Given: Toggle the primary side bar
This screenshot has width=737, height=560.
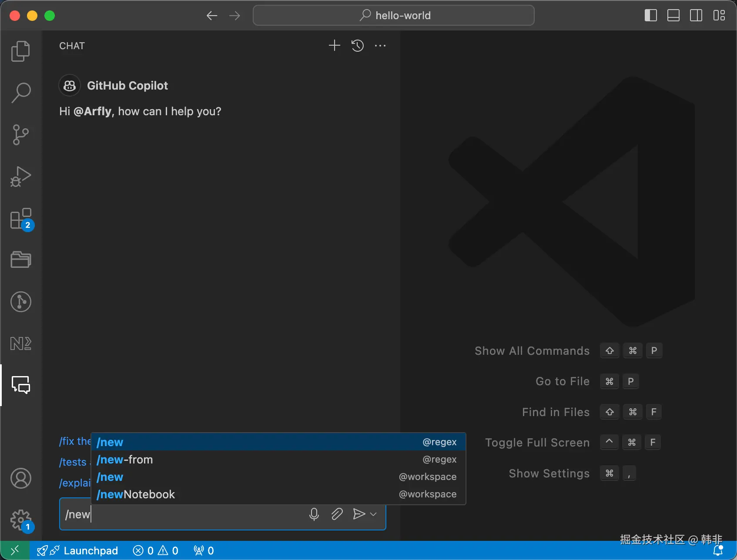Looking at the screenshot, I should point(651,16).
